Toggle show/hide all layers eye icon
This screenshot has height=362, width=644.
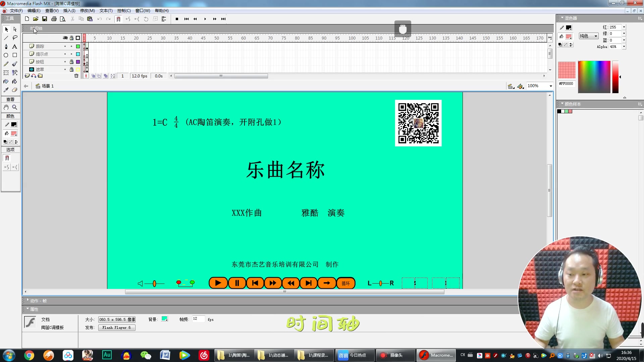[x=65, y=38]
